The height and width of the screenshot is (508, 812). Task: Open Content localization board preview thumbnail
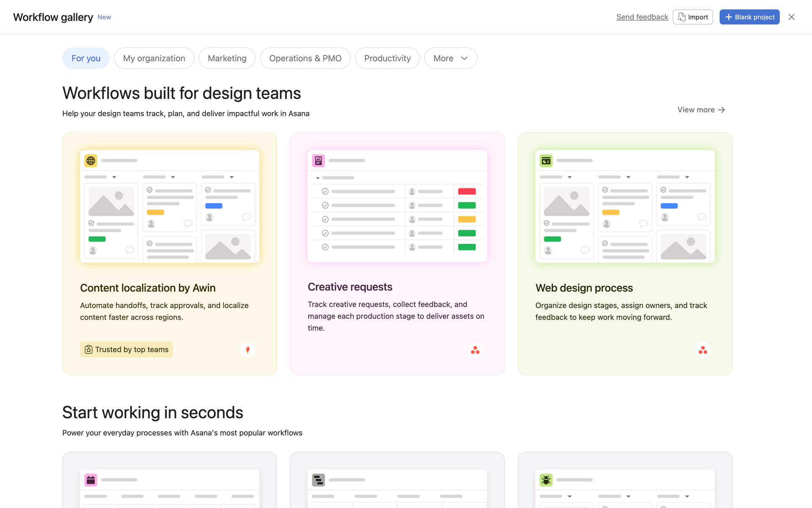[x=170, y=206]
